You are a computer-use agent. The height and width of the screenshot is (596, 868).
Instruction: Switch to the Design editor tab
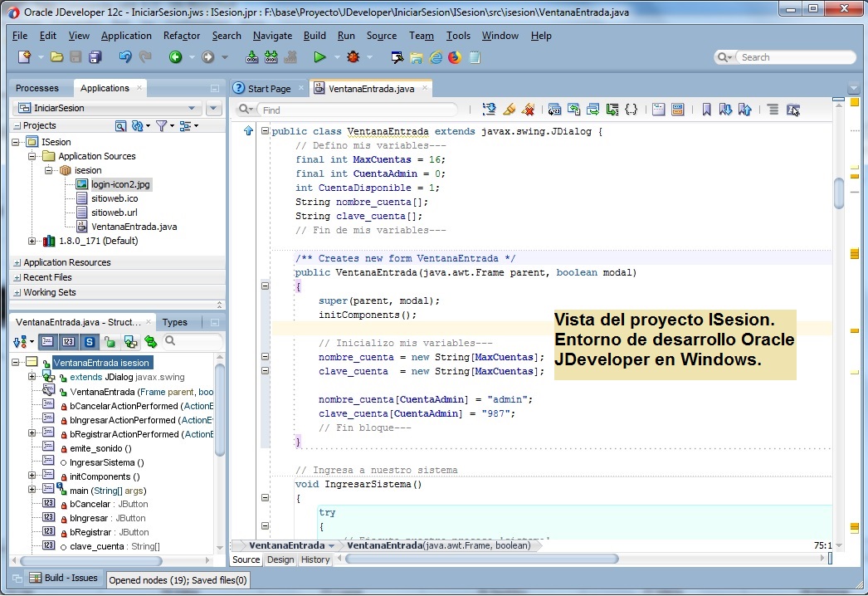[280, 559]
